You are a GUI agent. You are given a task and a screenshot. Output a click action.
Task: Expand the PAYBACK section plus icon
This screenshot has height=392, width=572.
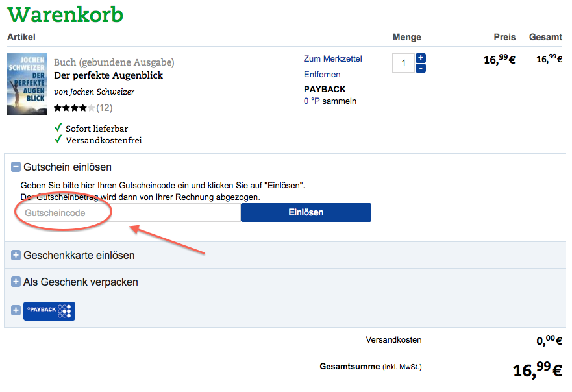(16, 311)
